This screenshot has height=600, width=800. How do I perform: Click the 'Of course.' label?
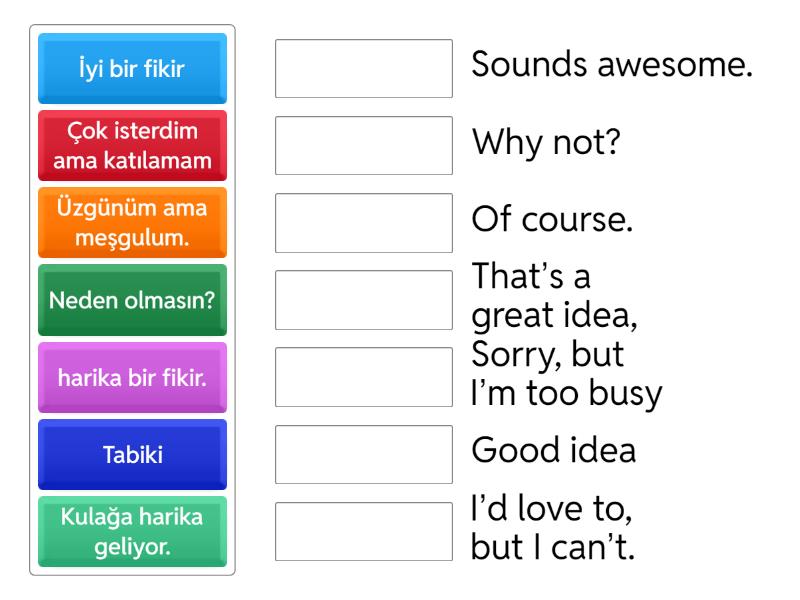point(552,221)
